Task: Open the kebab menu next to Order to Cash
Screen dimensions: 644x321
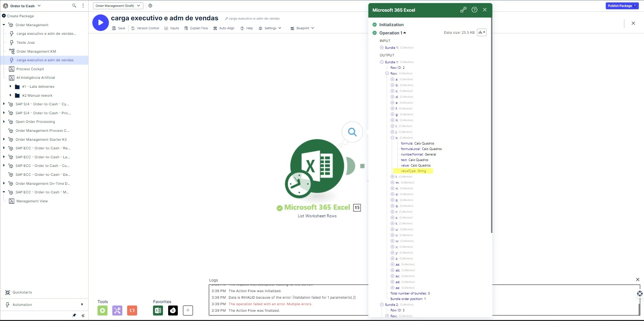Action: pyautogui.click(x=83, y=6)
